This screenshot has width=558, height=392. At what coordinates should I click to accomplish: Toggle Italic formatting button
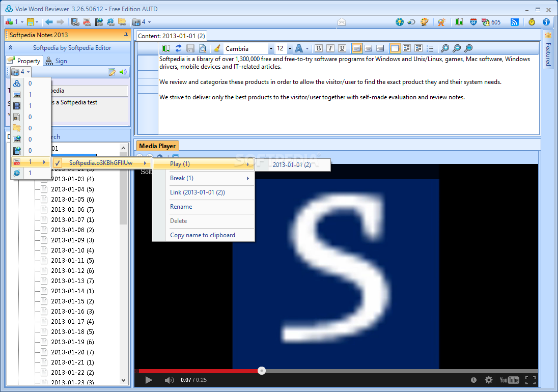coord(330,48)
